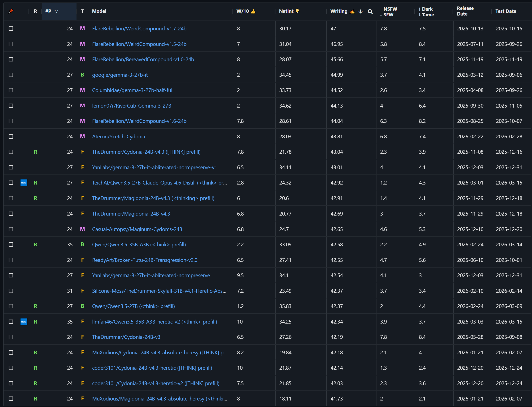
Task: Open FlareRebellion/WeirdCompound-v1.7-24b link
Action: click(139, 29)
